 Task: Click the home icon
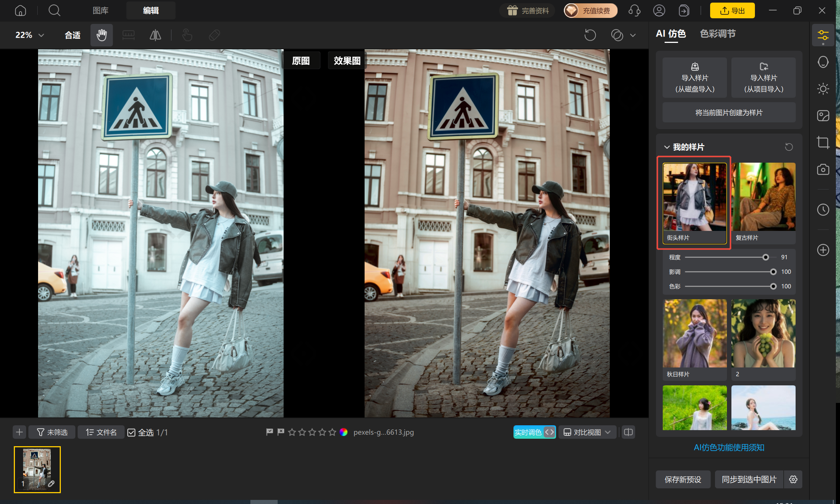click(x=21, y=10)
